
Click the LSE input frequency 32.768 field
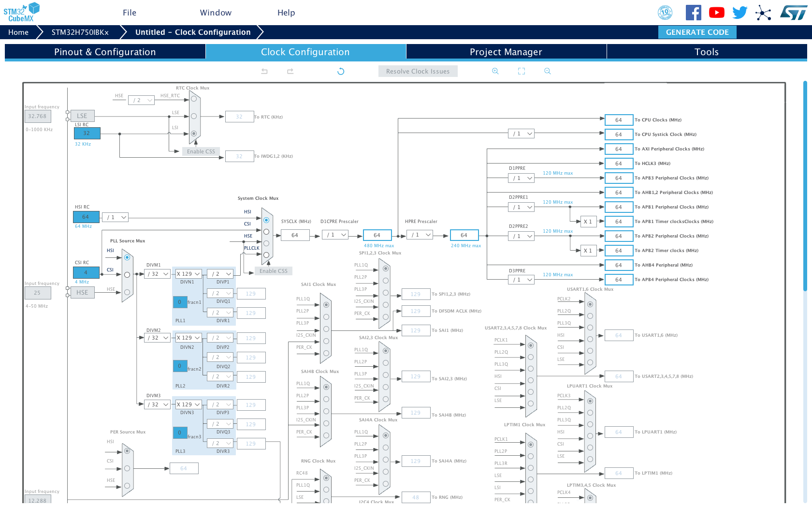tap(38, 116)
